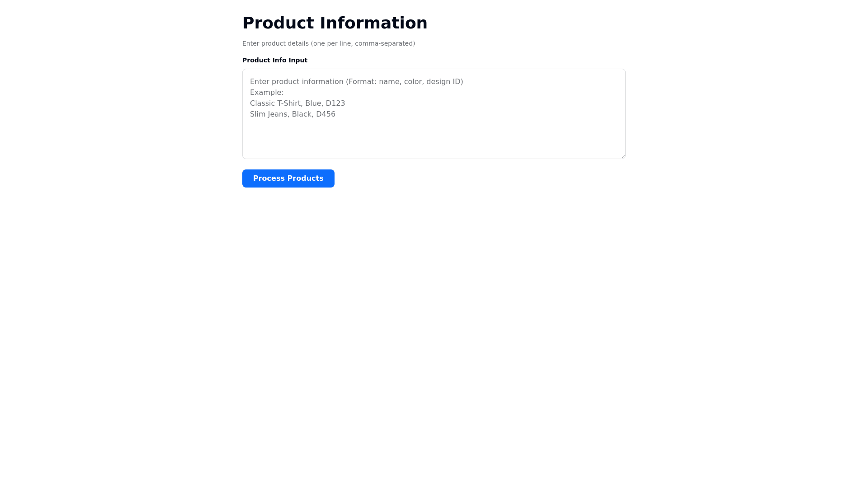Click the Process Products button
Screen dimensions: 868x488
click(288, 178)
